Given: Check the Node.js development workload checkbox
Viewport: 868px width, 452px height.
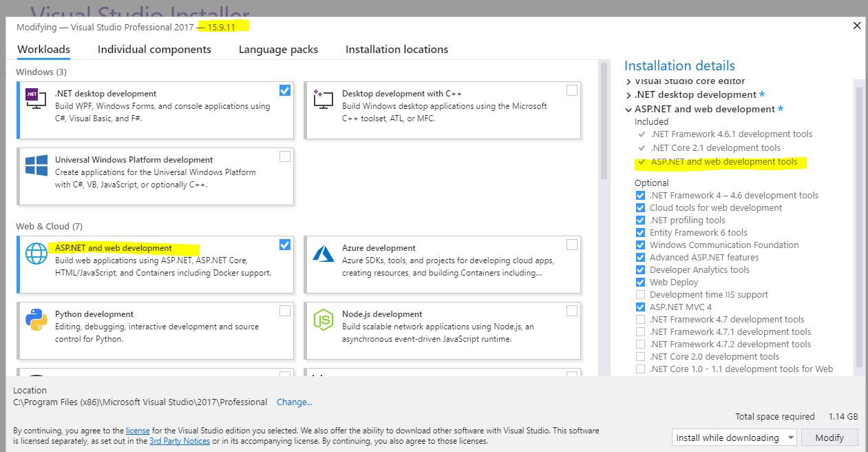Looking at the screenshot, I should click(572, 311).
